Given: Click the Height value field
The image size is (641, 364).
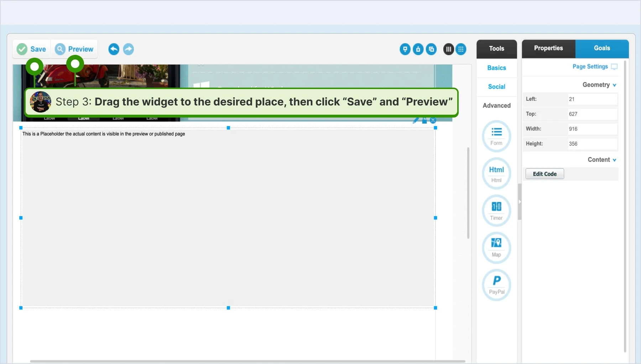Looking at the screenshot, I should [592, 144].
